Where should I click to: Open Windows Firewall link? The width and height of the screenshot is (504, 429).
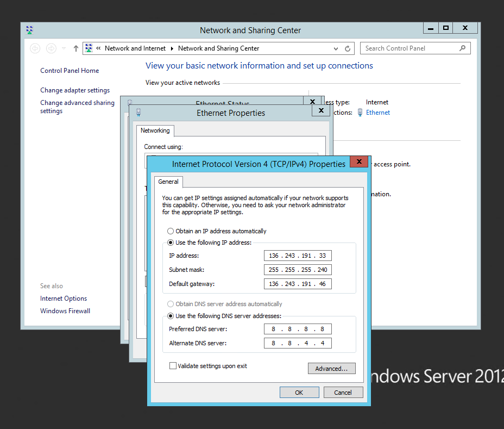coord(65,311)
